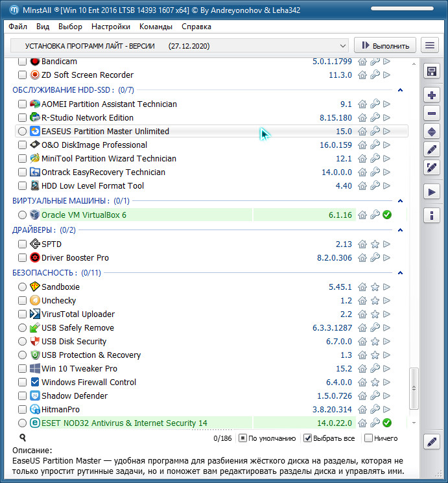Select the Shadow Defender row text
448x483 pixels.
[x=75, y=396]
